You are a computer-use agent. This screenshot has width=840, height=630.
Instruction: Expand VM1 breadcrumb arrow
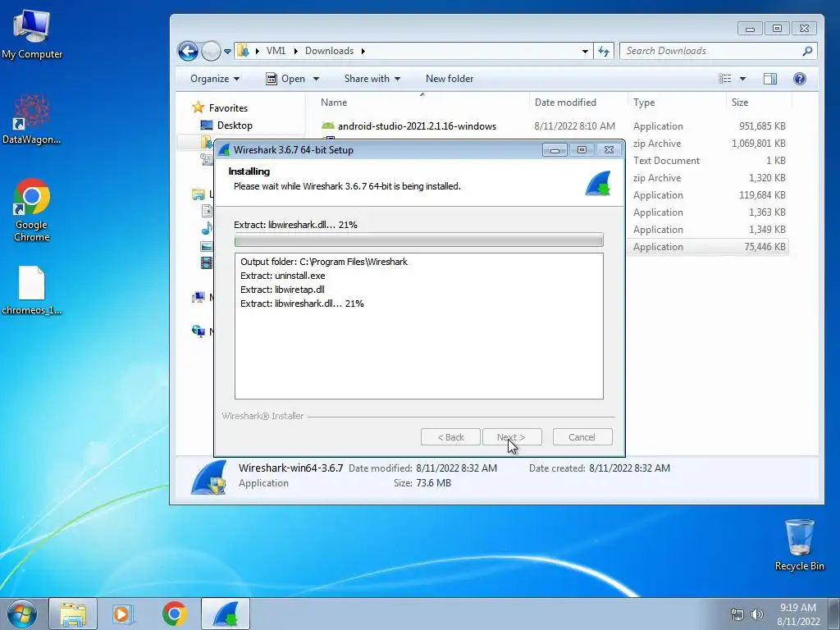tap(295, 51)
